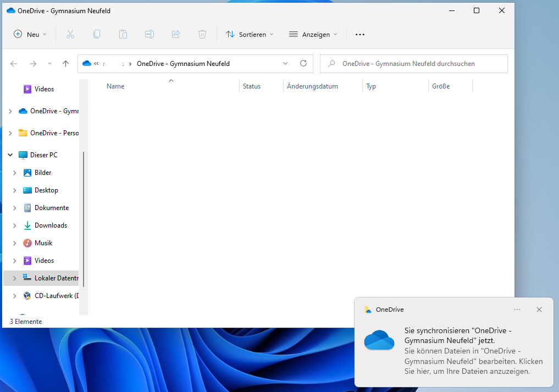559x392 pixels.
Task: Dismiss the OneDrive notification popup
Action: (539, 310)
